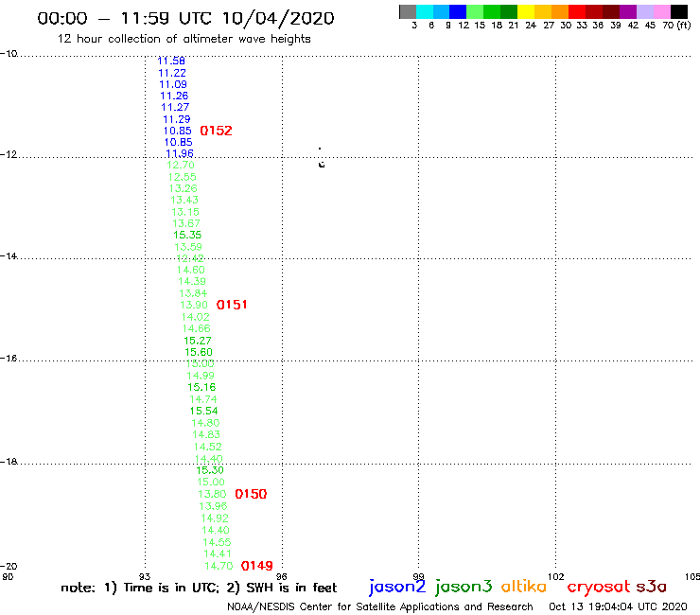Click the gray color swatch in legend

click(408, 11)
